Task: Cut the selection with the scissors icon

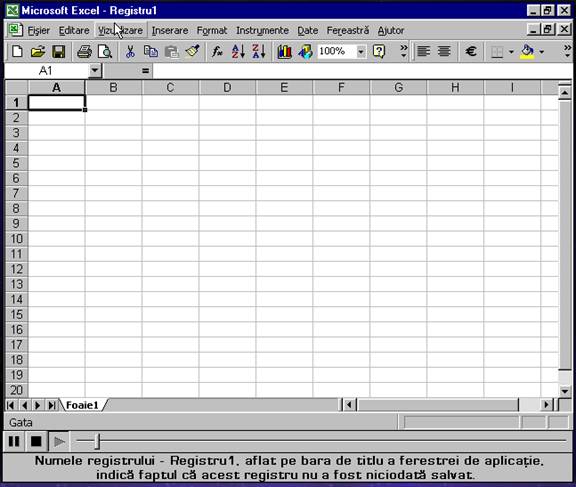Action: click(x=130, y=51)
